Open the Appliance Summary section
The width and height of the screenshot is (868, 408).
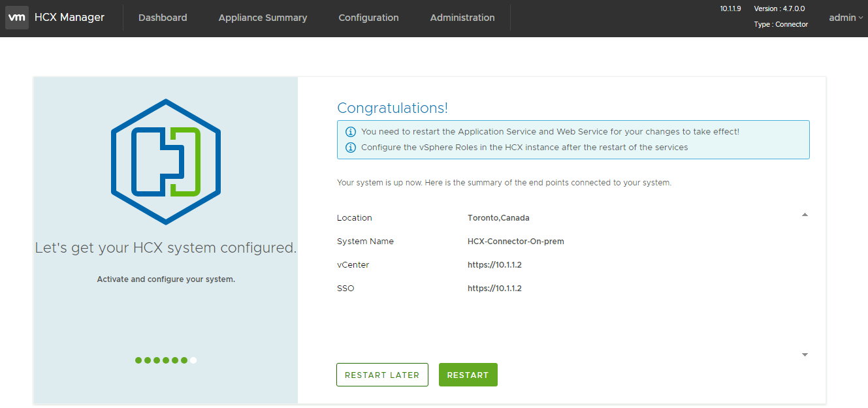(263, 18)
